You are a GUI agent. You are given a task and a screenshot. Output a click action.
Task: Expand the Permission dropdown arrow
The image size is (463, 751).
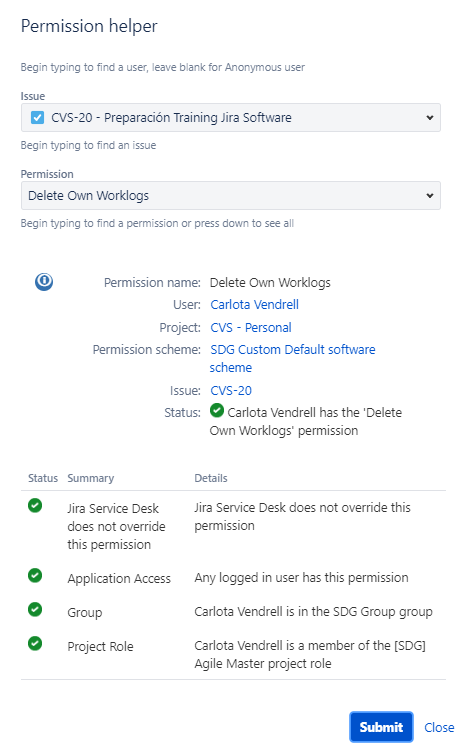(430, 195)
